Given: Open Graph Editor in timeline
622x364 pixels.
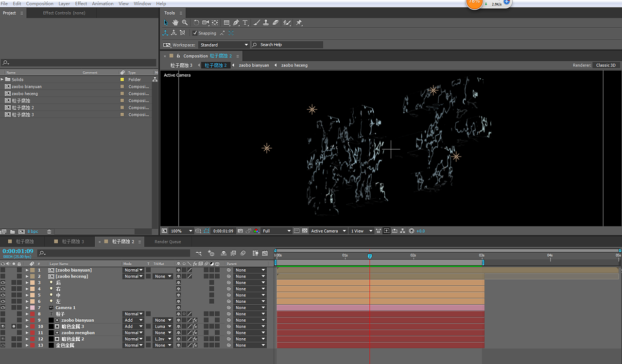Looking at the screenshot, I should pyautogui.click(x=265, y=253).
